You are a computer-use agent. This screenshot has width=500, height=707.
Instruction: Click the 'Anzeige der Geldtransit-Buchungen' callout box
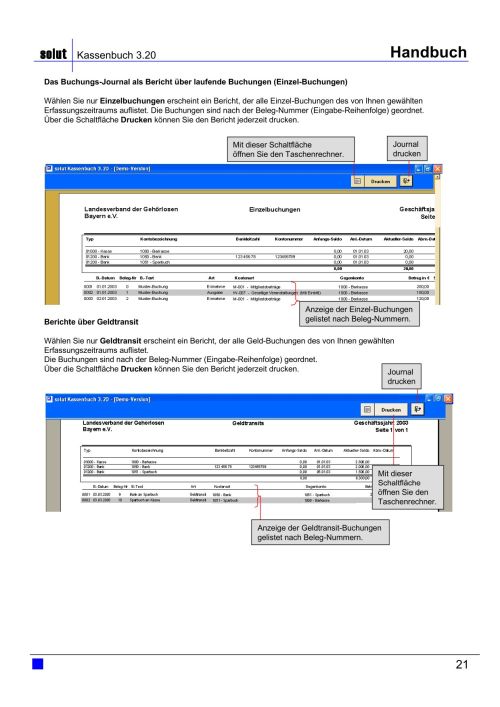320,532
